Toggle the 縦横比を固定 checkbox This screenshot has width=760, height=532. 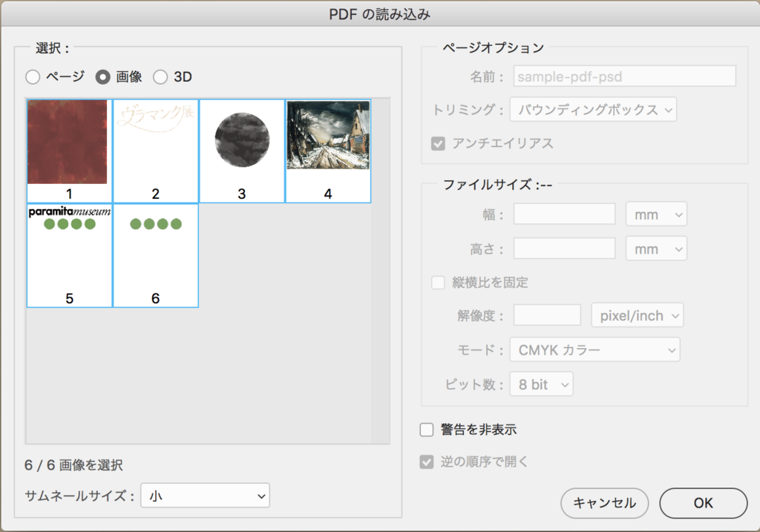[x=438, y=283]
